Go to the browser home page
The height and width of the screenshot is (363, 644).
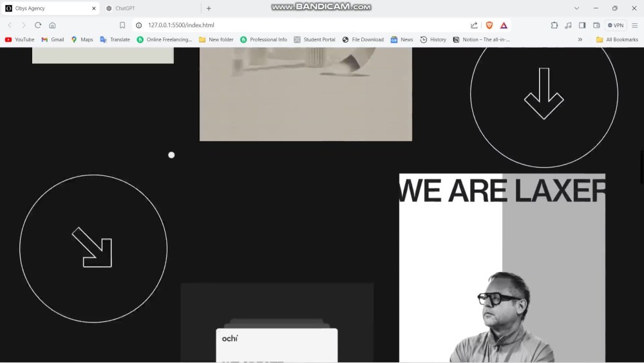52,25
